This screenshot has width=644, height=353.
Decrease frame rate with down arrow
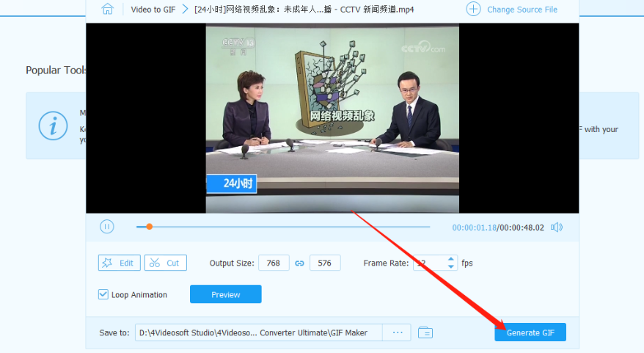(451, 266)
